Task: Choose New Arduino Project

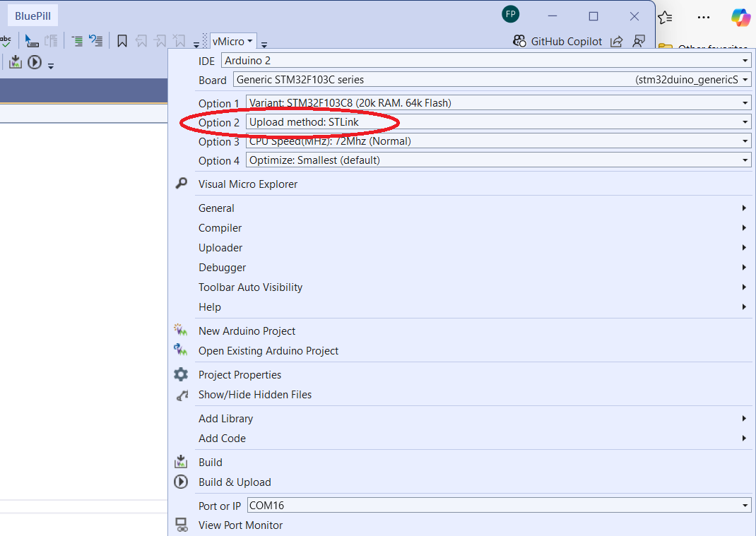Action: pyautogui.click(x=247, y=331)
